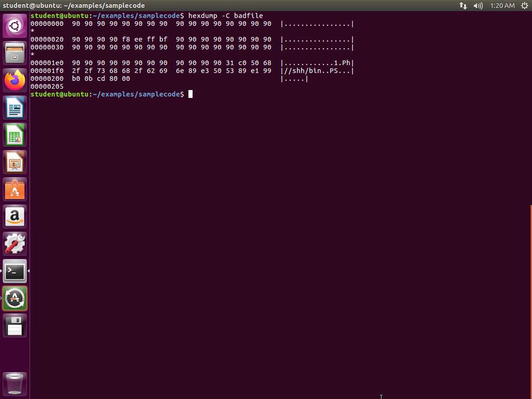Open Ubuntu Software Center
Screen dimensions: 532x399
coord(15,189)
